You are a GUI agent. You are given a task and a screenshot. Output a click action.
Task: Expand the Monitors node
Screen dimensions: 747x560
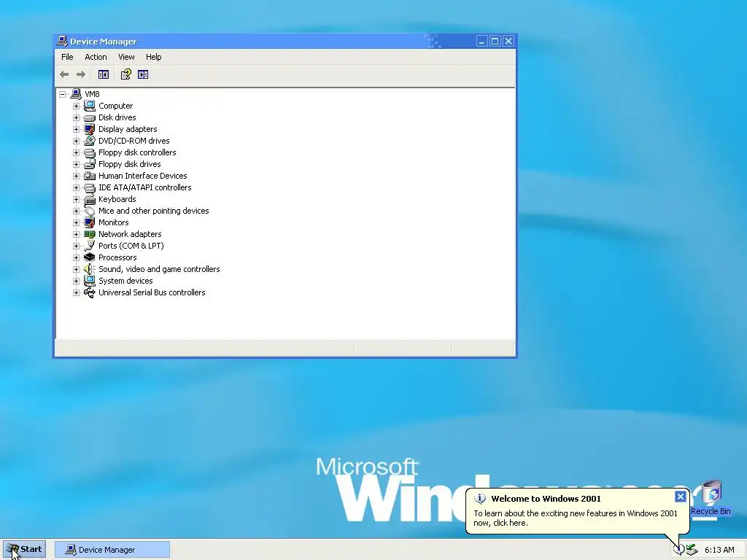76,222
